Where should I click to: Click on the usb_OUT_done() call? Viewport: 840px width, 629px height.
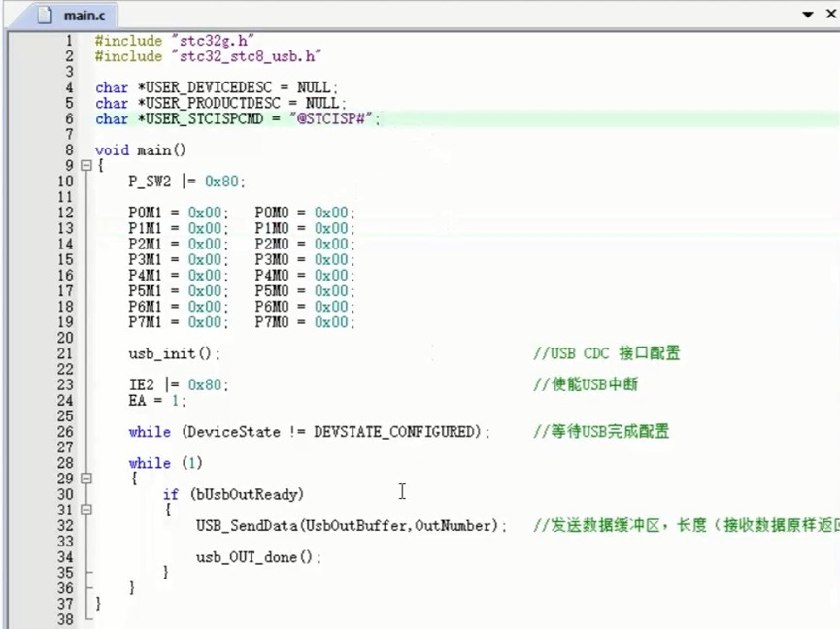click(x=257, y=557)
